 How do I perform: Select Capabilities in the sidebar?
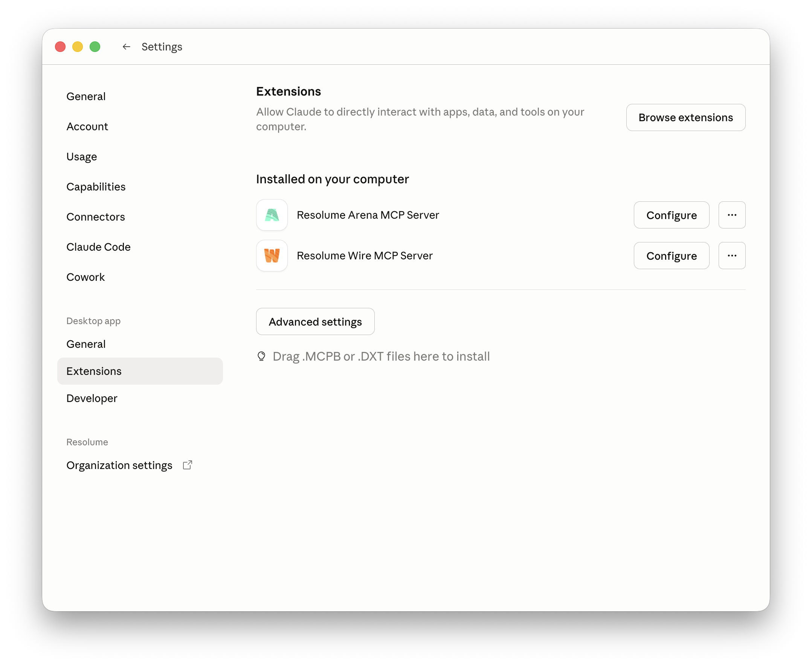[96, 187]
